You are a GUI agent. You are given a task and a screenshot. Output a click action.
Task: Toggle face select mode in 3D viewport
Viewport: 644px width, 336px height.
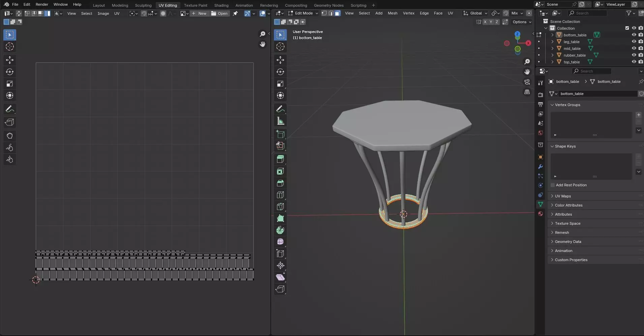coord(337,13)
